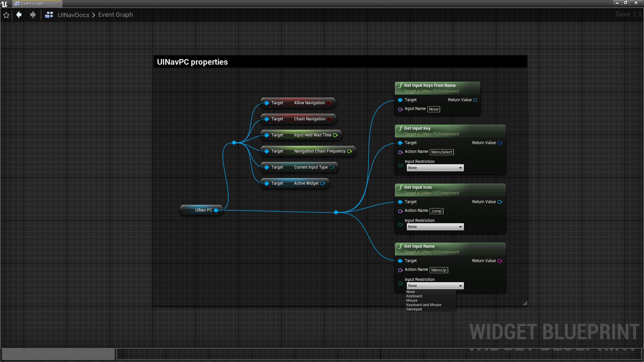Navigate back with the left arrow
The width and height of the screenshot is (644, 362).
click(x=19, y=15)
